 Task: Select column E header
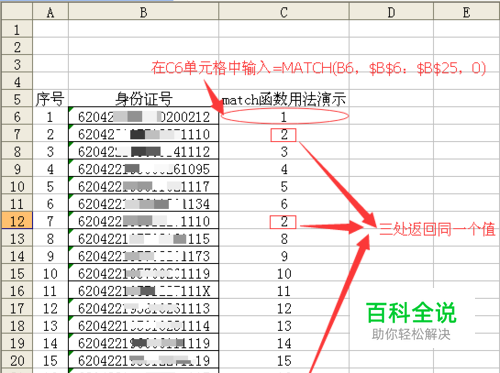tap(467, 12)
